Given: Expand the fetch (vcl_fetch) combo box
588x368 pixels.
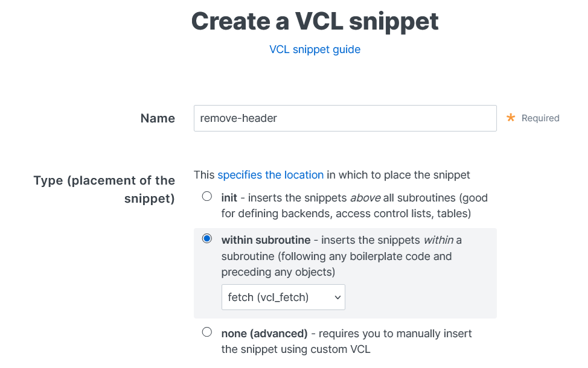Looking at the screenshot, I should (283, 297).
